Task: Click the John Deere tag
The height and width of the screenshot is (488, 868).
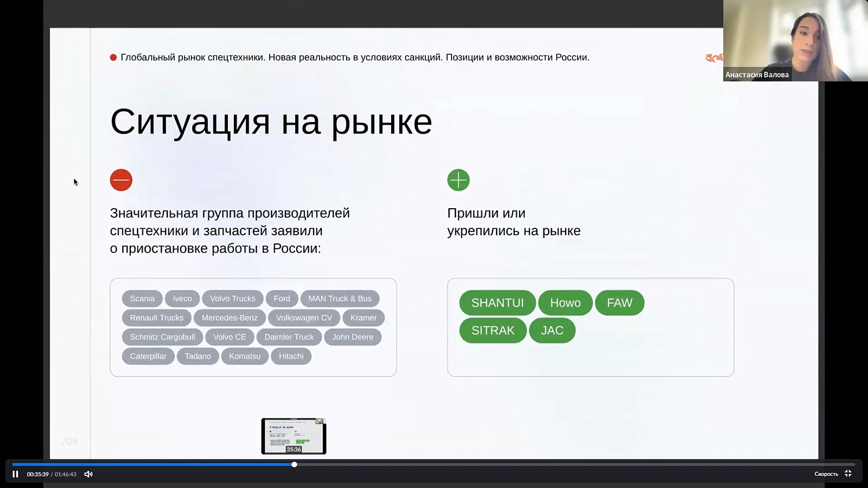Action: pos(353,337)
